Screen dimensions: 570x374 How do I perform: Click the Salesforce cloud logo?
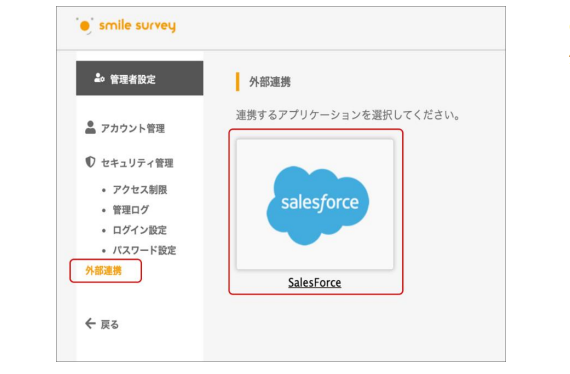(x=318, y=205)
